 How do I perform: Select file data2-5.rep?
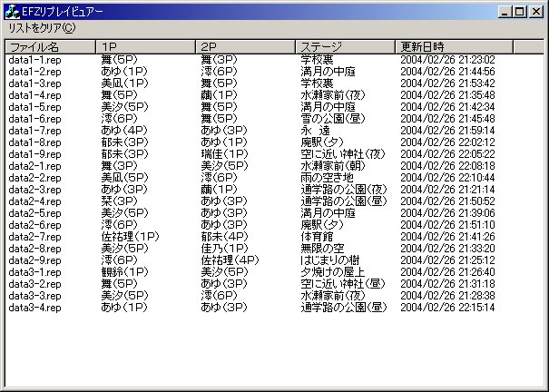coord(34,213)
